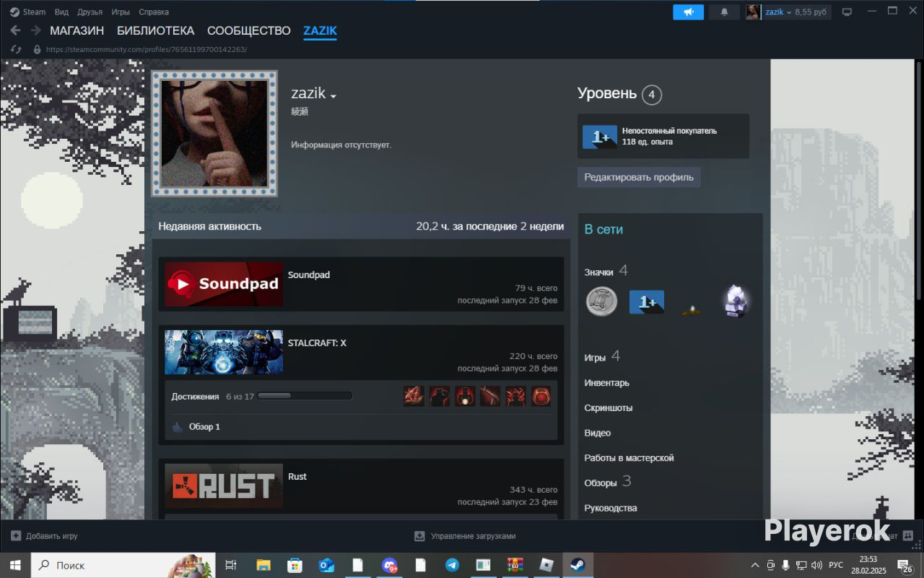Open the silver pillar badge
Viewport: 924px width, 578px height.
[x=601, y=301]
